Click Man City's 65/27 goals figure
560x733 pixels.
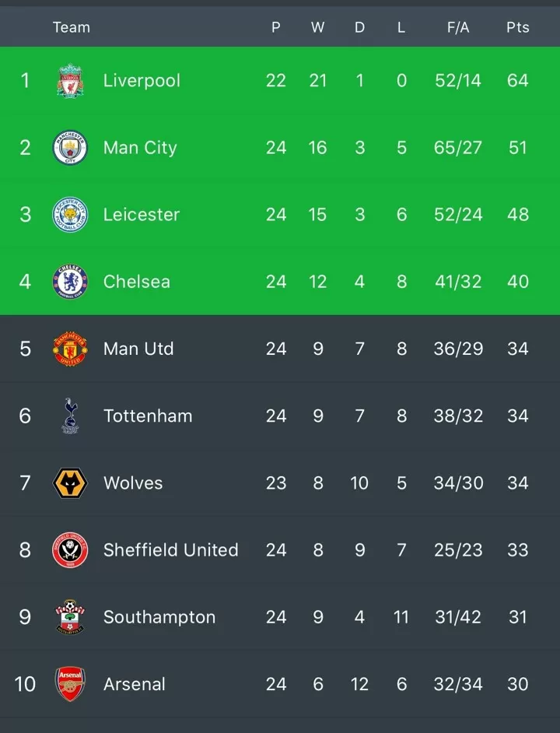(457, 148)
